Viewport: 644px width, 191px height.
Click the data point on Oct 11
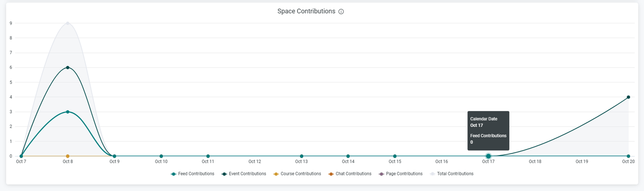tap(208, 156)
